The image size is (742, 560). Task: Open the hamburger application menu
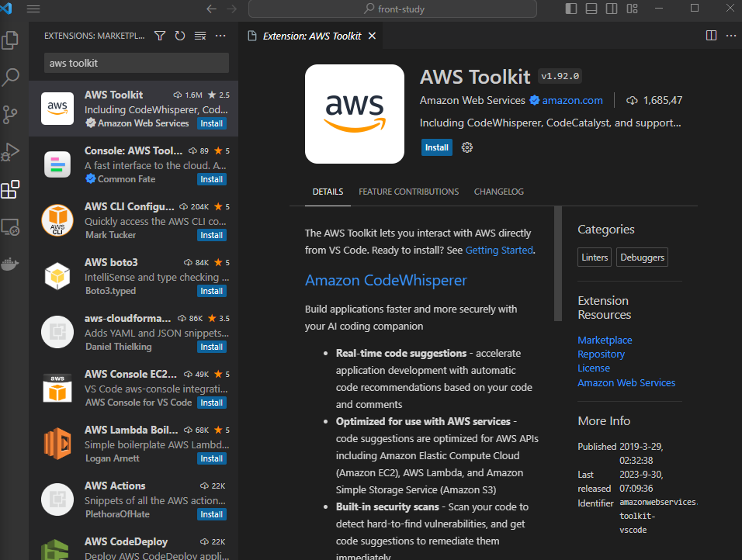(33, 9)
